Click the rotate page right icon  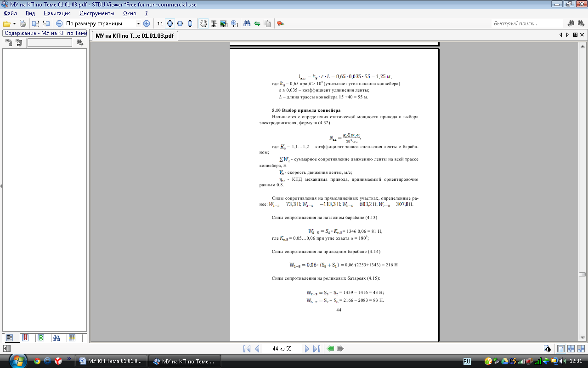pos(46,23)
